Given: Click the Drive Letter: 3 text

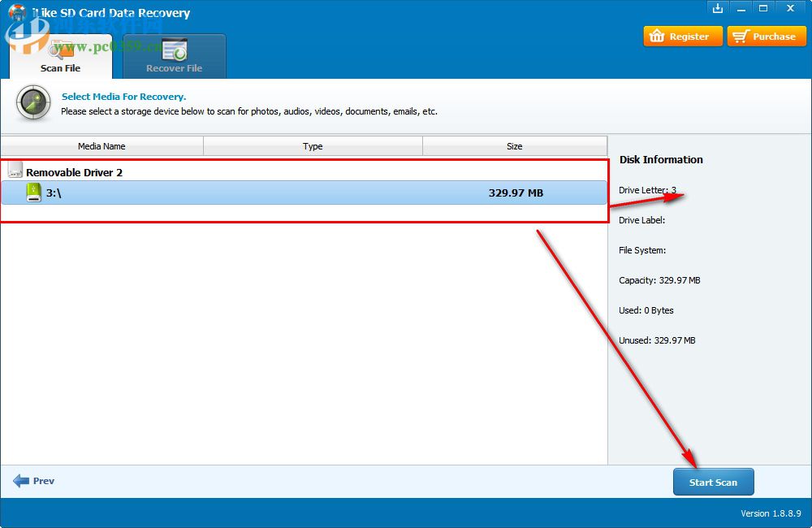Looking at the screenshot, I should (647, 190).
